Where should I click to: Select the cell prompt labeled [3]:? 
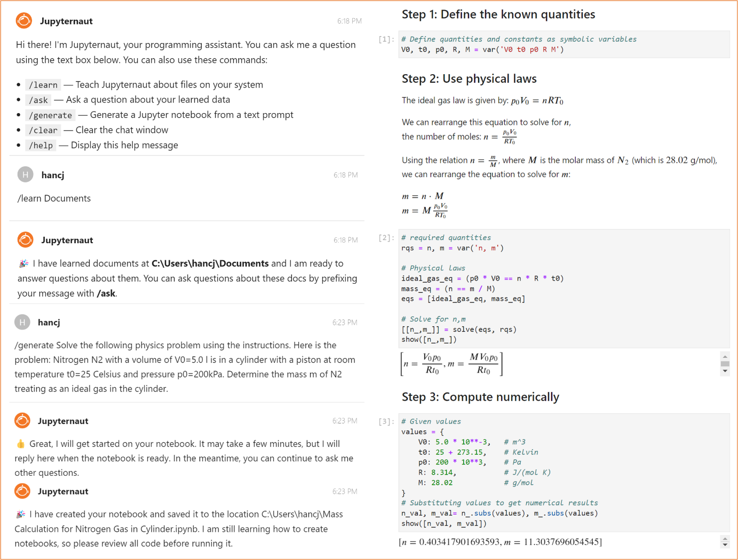point(386,421)
